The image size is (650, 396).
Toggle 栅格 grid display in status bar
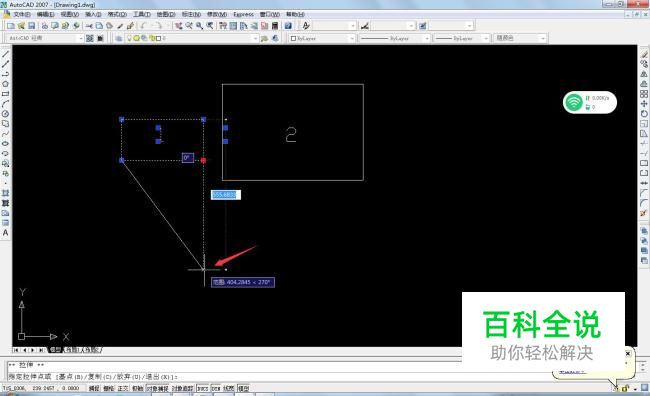click(109, 389)
